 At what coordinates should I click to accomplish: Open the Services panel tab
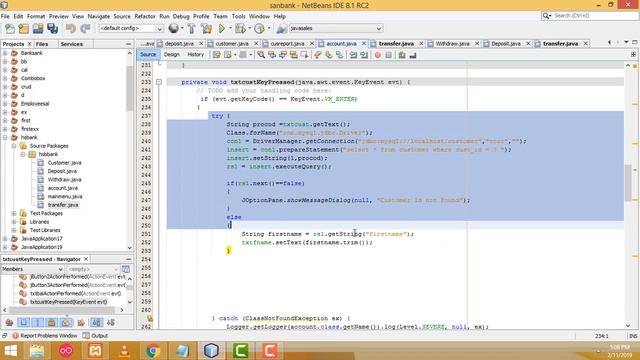tap(71, 44)
